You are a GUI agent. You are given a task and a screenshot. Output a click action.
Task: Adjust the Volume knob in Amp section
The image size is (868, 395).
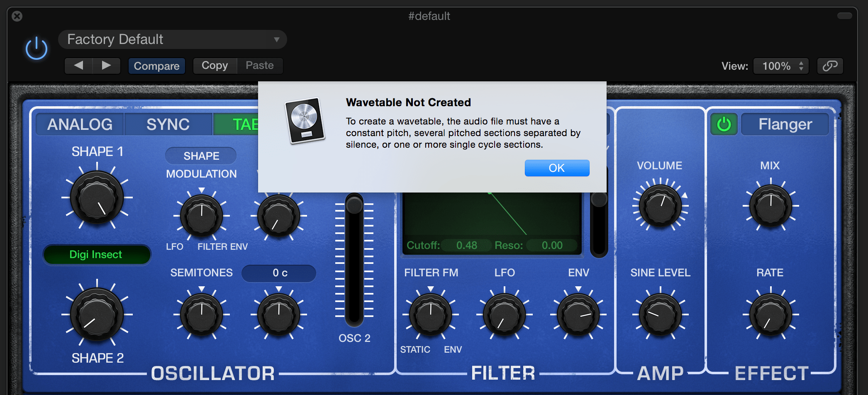[660, 207]
